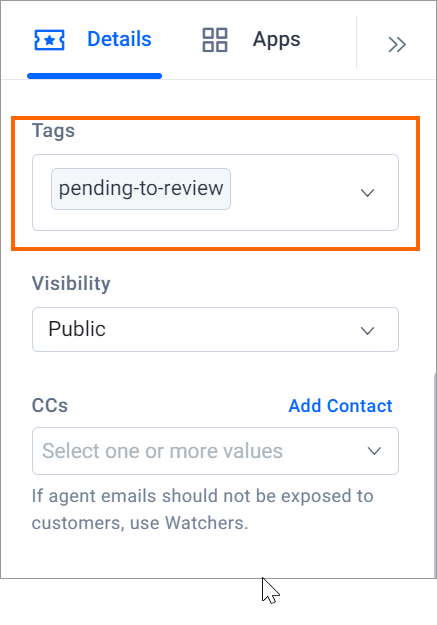Click the 'Select one or more values' field

click(x=215, y=451)
